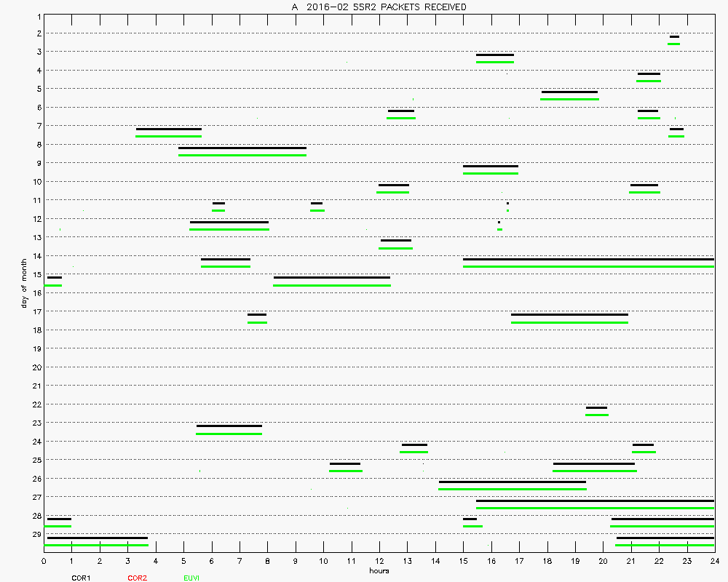728x582 pixels.
Task: Click the 'day of month' y-axis label
Action: tap(24, 282)
